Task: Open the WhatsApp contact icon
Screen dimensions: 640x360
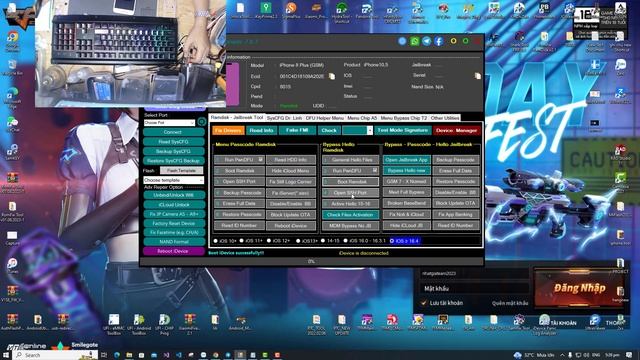Action: (x=414, y=41)
